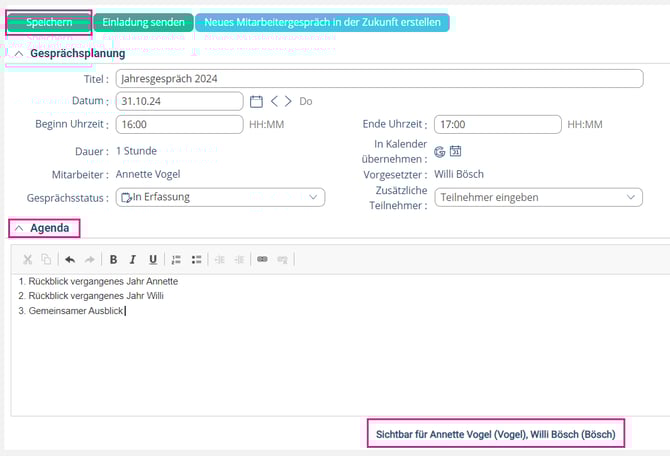Toggle italic formatting in agenda editor
This screenshot has height=456, width=670.
coord(133,259)
